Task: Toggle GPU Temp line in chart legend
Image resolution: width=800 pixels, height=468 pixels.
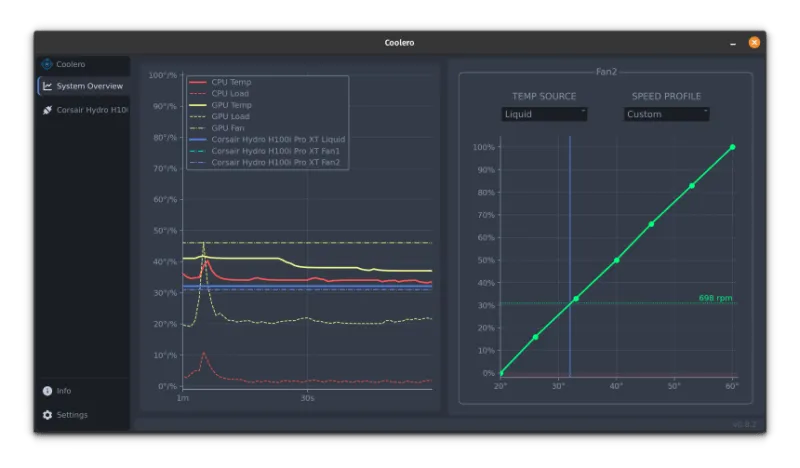Action: (x=230, y=104)
